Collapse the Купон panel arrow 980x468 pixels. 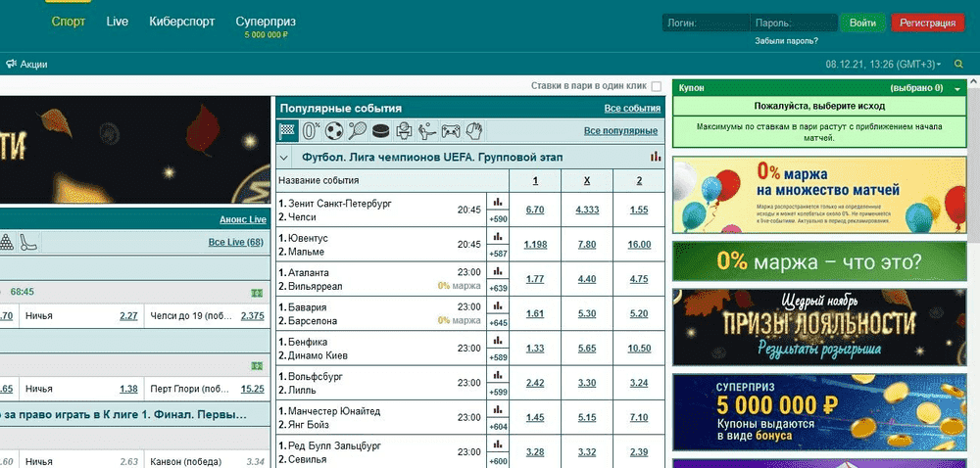click(x=956, y=88)
